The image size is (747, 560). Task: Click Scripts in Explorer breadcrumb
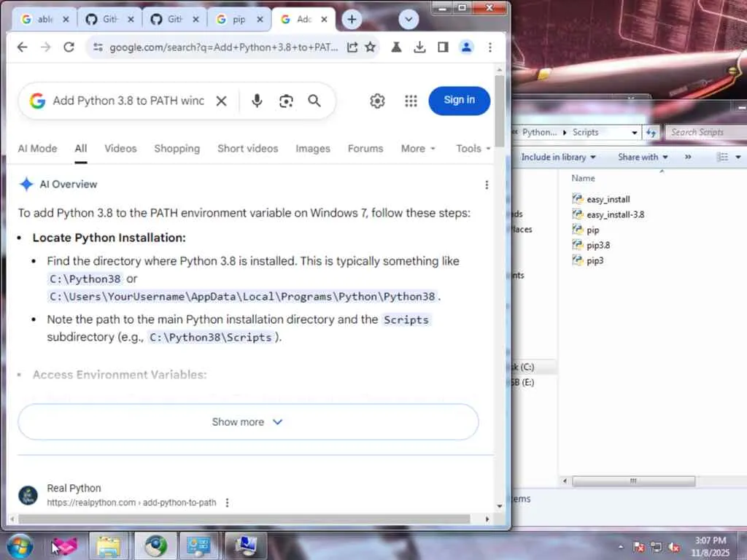click(585, 133)
